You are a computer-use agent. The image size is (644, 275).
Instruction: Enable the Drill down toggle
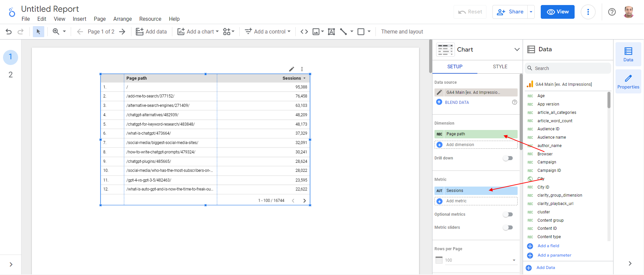[508, 158]
